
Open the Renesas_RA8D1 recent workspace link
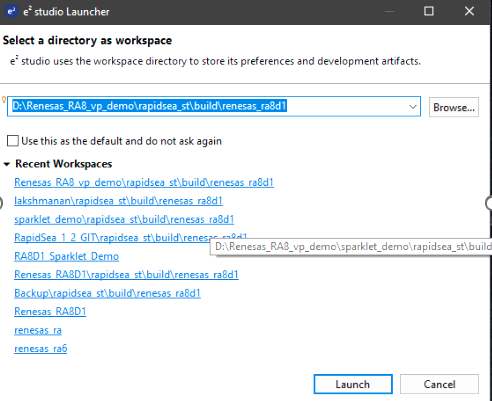coord(50,312)
